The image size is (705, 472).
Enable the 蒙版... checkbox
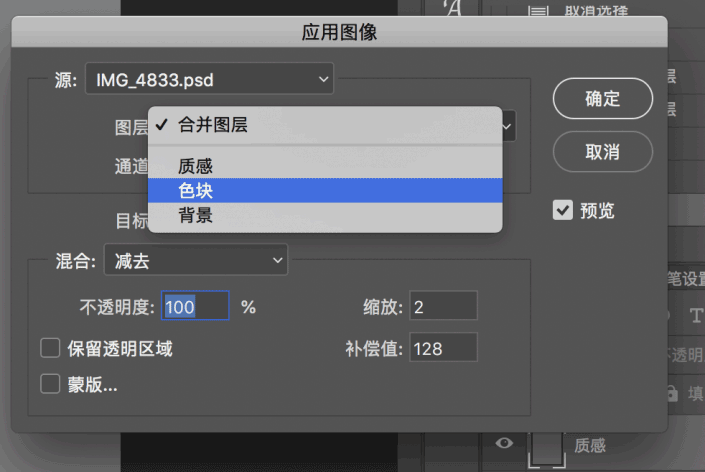(50, 384)
